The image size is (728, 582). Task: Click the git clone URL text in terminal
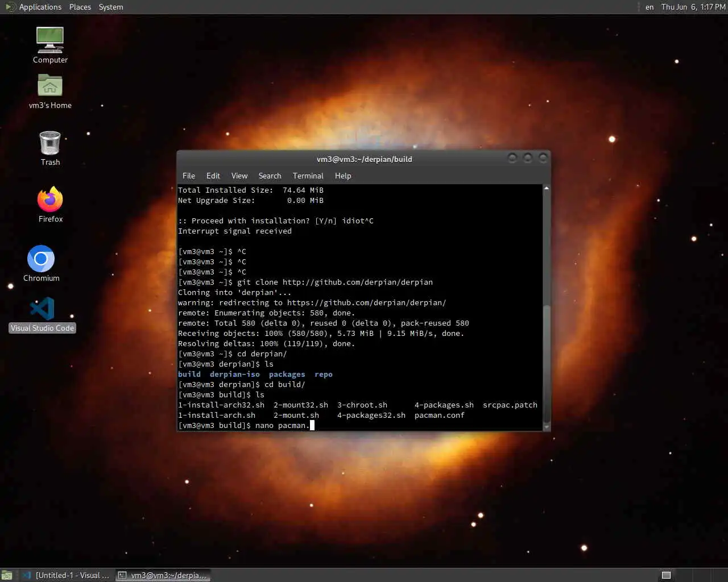pos(358,282)
